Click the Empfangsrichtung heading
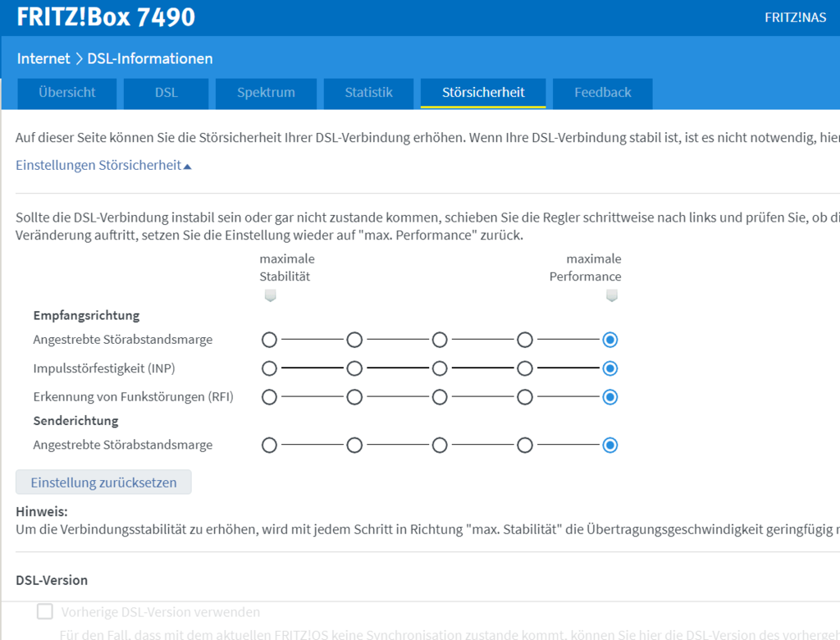This screenshot has height=640, width=840. (x=86, y=315)
